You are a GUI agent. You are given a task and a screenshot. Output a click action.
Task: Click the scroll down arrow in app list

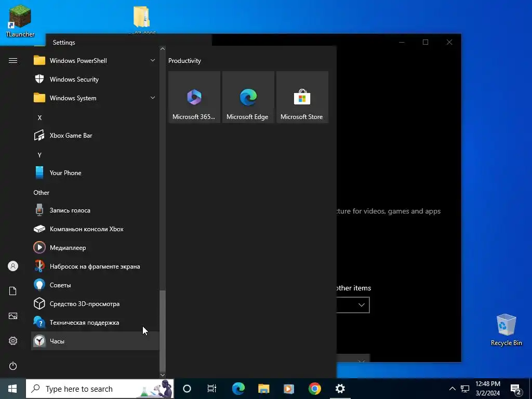[x=163, y=375]
